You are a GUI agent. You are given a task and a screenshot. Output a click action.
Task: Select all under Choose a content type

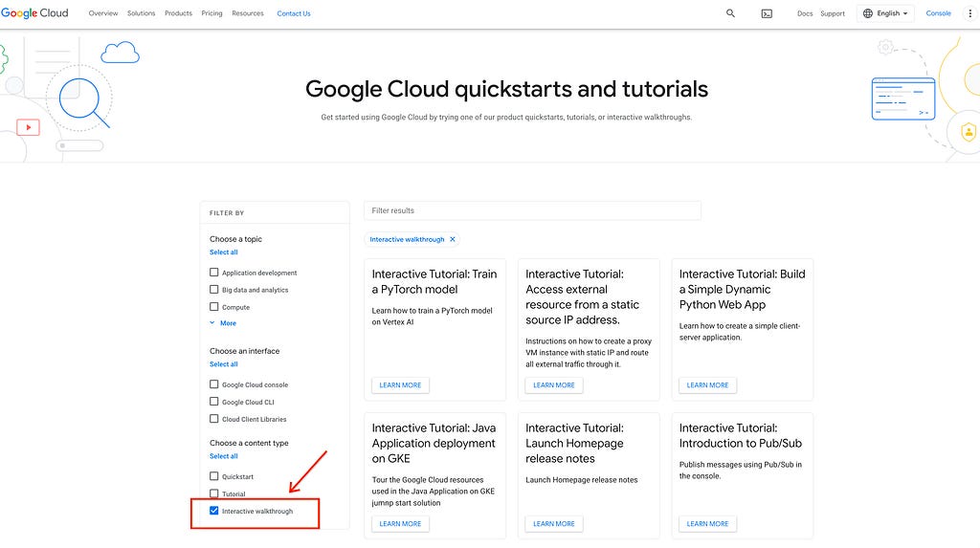pyautogui.click(x=224, y=456)
